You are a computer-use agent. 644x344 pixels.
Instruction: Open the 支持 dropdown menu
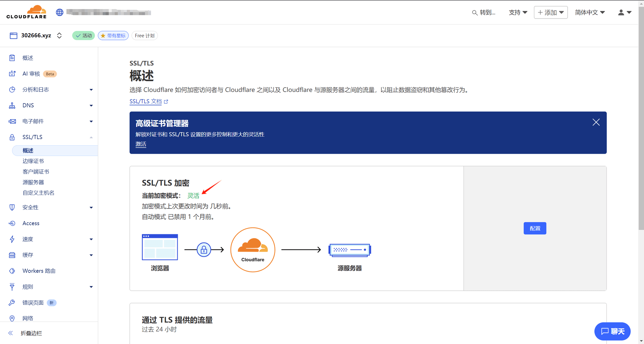518,12
